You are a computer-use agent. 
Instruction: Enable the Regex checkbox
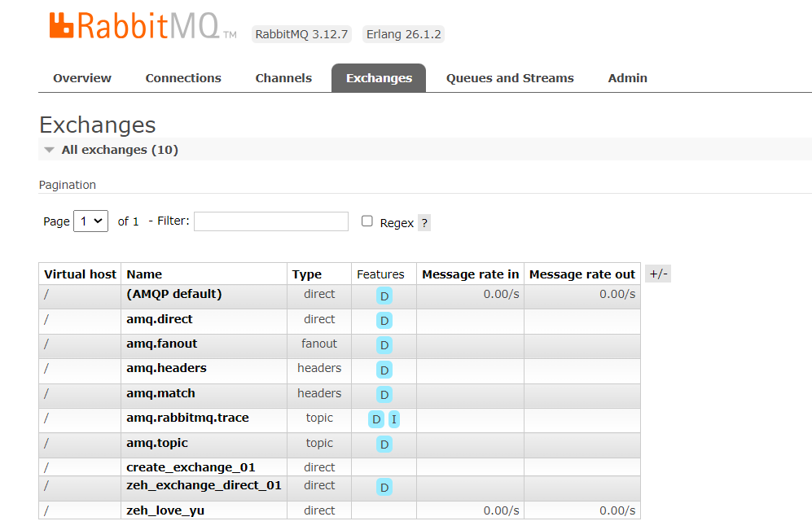pyautogui.click(x=367, y=221)
